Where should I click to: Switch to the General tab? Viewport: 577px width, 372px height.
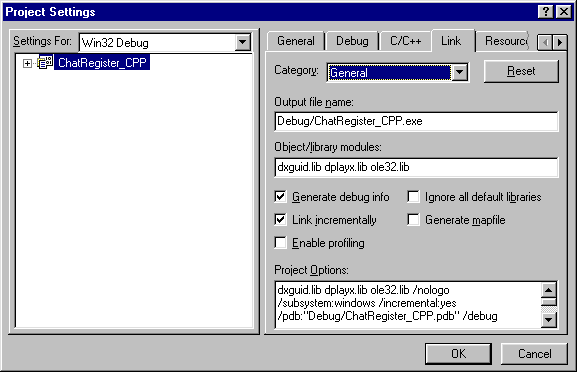click(296, 41)
